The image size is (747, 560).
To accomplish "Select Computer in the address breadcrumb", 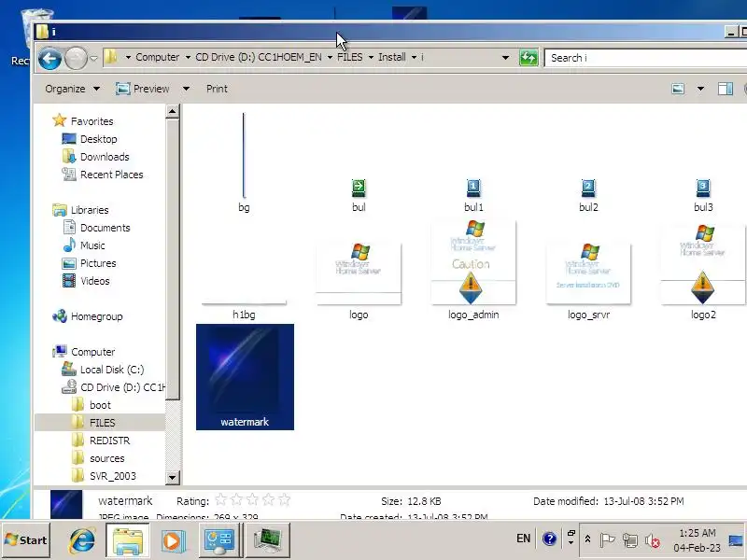I will (157, 57).
